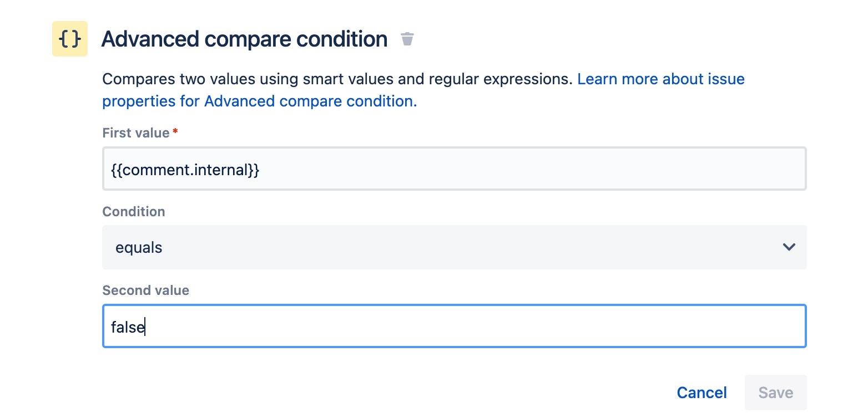The height and width of the screenshot is (418, 868).
Task: Click the 'First value' field label
Action: (x=135, y=133)
